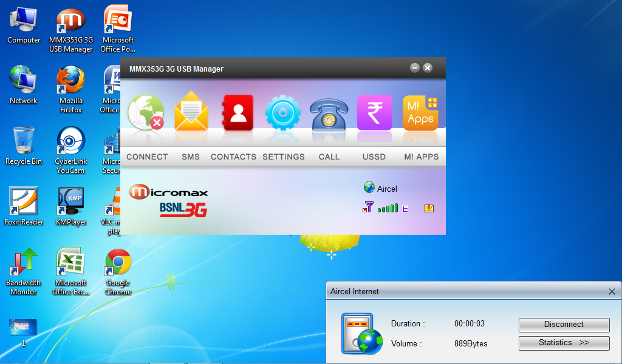Select the M! APPS label
The image size is (622, 364).
422,157
